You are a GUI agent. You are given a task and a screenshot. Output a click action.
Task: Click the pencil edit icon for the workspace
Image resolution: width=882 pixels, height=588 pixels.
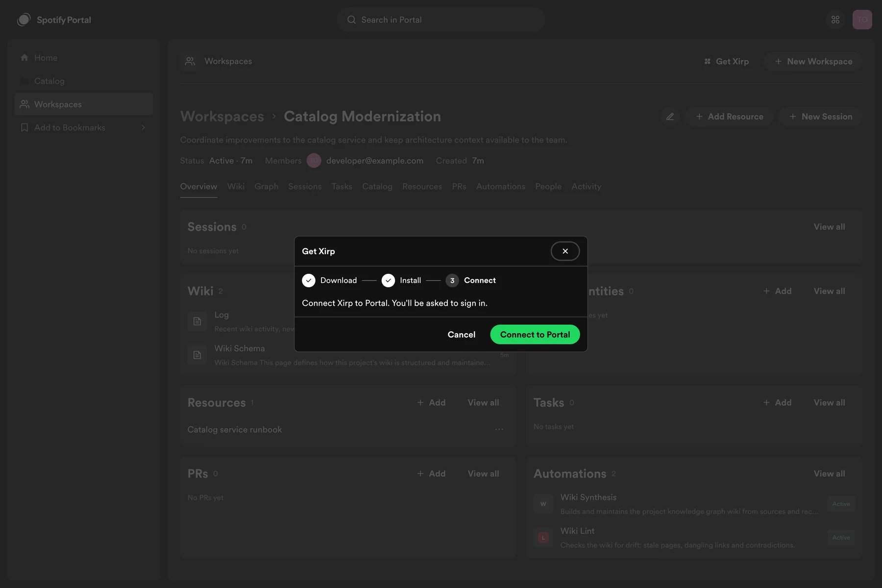(670, 117)
